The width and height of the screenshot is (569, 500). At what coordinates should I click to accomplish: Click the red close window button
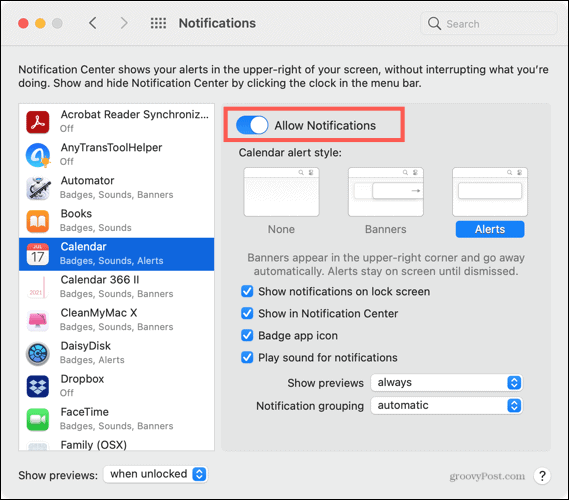tap(23, 24)
